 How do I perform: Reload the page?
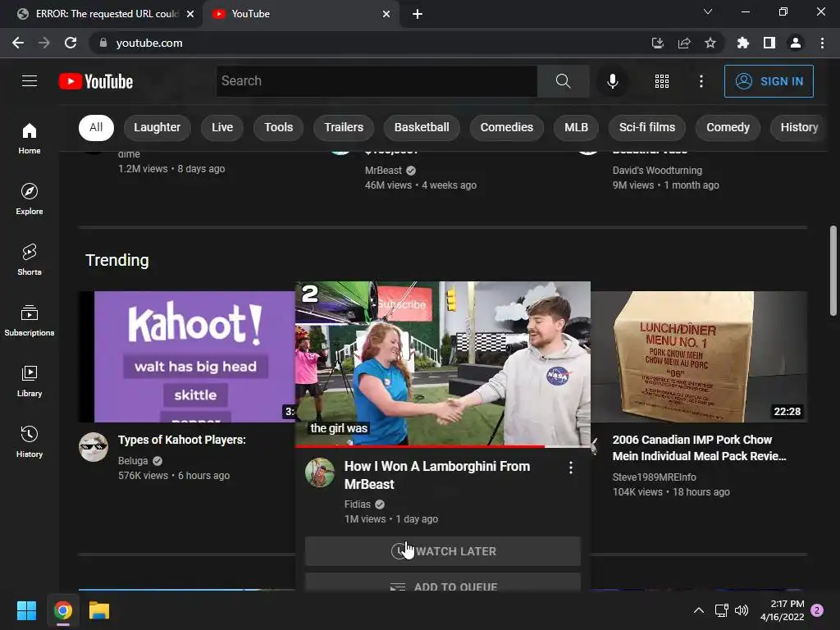(x=71, y=43)
